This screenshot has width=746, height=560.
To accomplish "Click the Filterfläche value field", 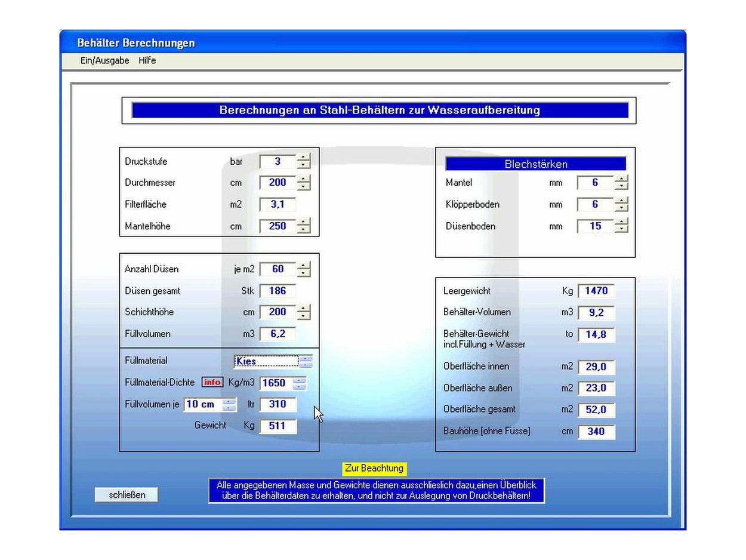I will (278, 204).
